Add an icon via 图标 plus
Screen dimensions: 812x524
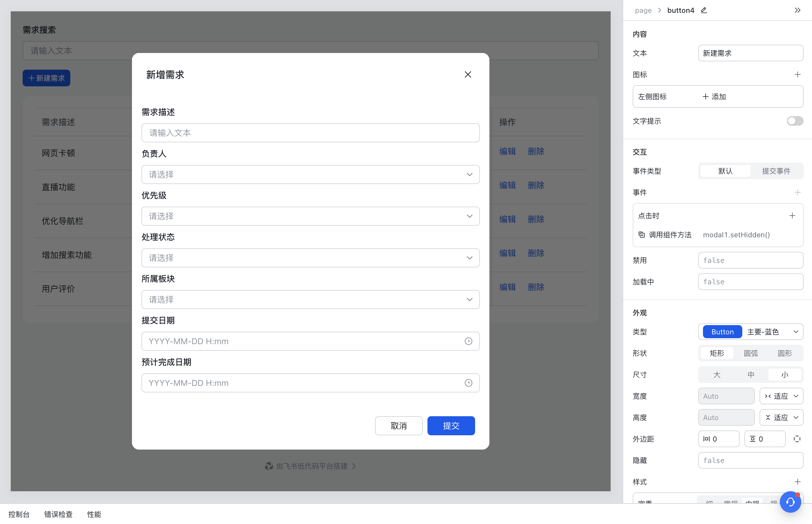click(x=797, y=74)
